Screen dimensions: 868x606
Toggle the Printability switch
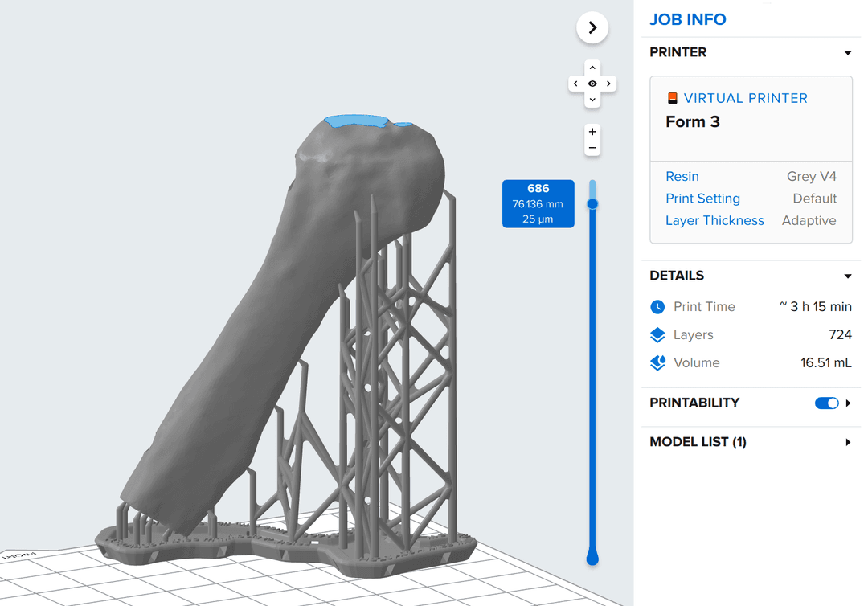coord(826,403)
